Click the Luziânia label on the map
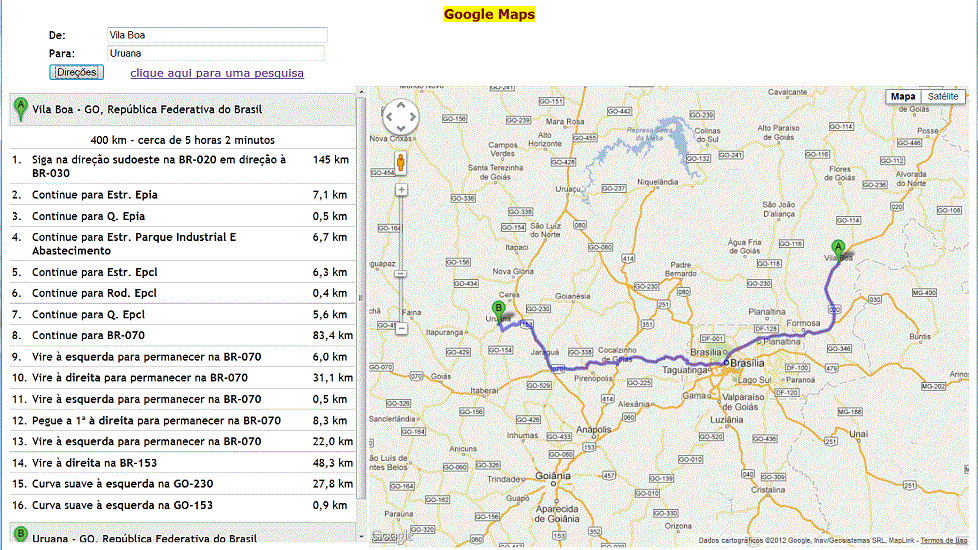Screen dimensions: 978x550 726,420
